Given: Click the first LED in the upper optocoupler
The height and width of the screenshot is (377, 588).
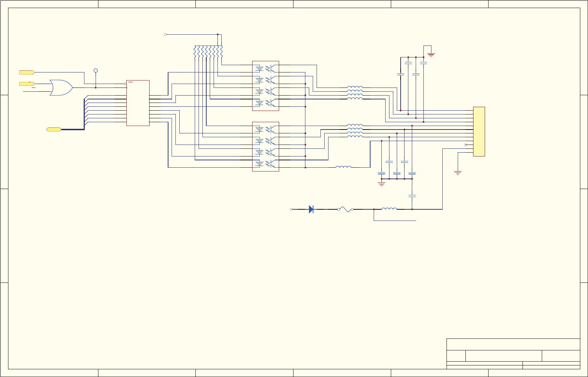Looking at the screenshot, I should [260, 69].
